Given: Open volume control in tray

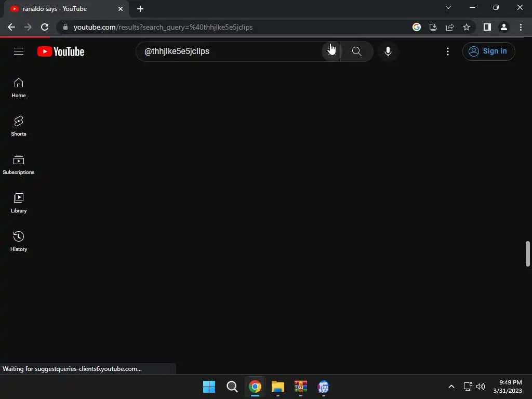Looking at the screenshot, I should point(481,387).
